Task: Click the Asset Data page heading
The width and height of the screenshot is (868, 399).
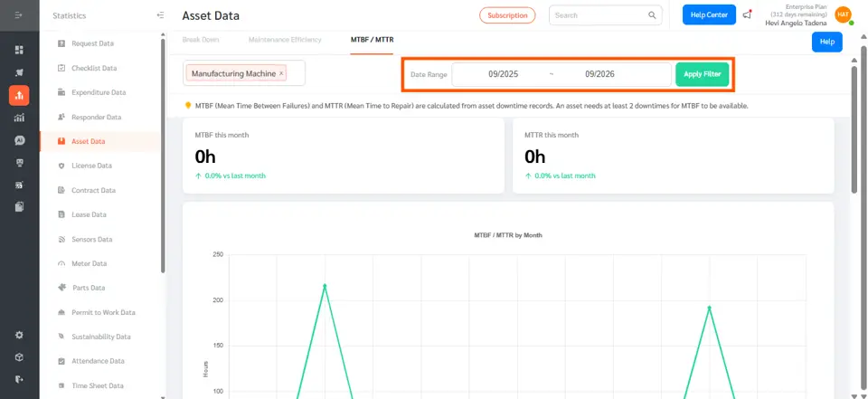Action: [x=211, y=15]
